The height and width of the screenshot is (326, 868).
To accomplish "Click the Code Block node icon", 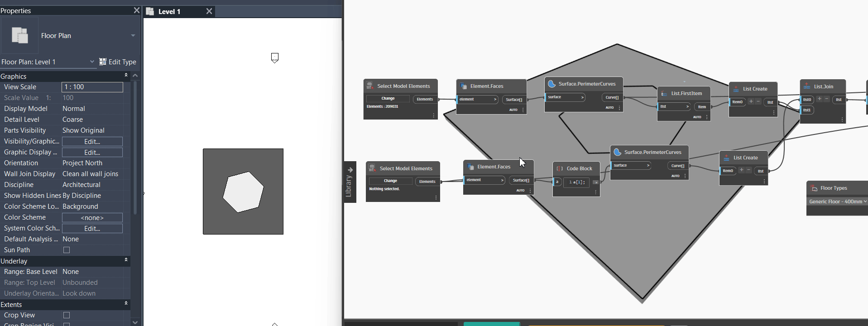I will pyautogui.click(x=560, y=168).
